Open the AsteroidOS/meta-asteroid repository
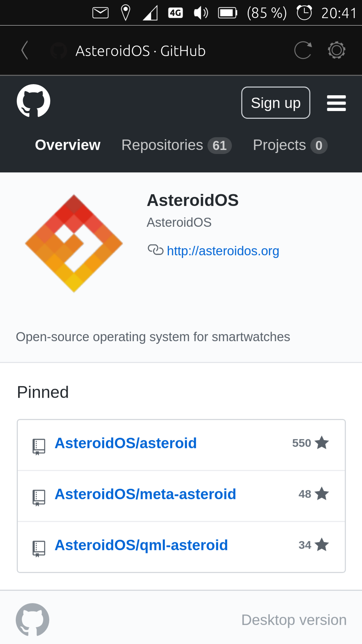Screen dimensions: 362x644 (145, 494)
